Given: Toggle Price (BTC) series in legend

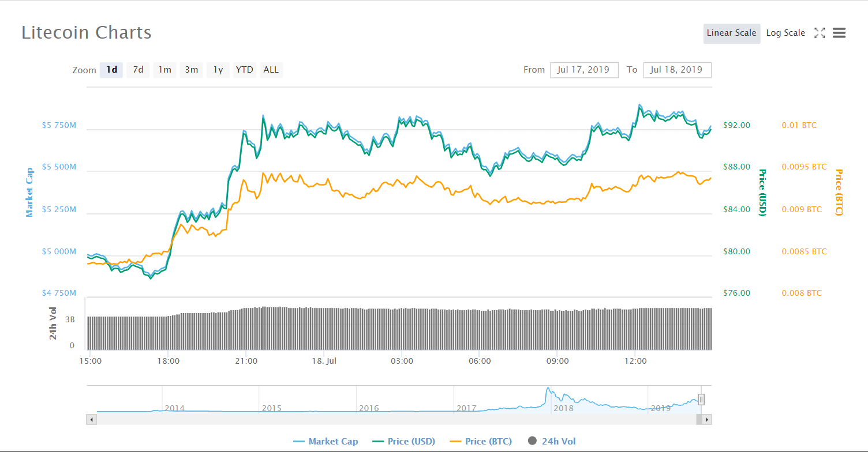Looking at the screenshot, I should coord(480,442).
